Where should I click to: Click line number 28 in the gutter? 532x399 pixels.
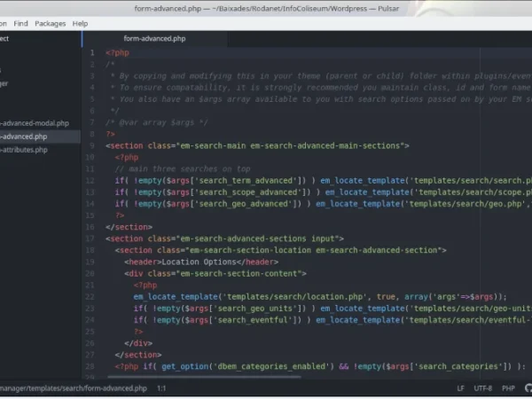coord(90,365)
